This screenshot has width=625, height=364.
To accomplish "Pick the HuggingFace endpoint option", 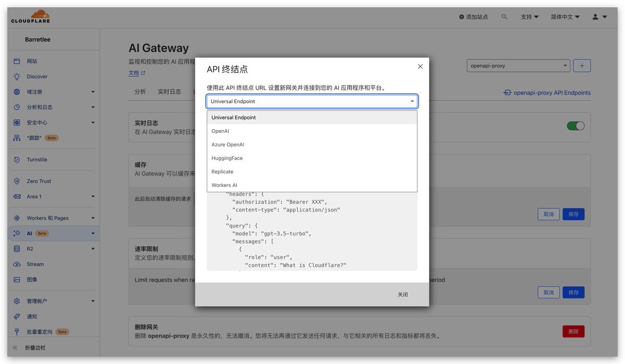I will pos(227,158).
